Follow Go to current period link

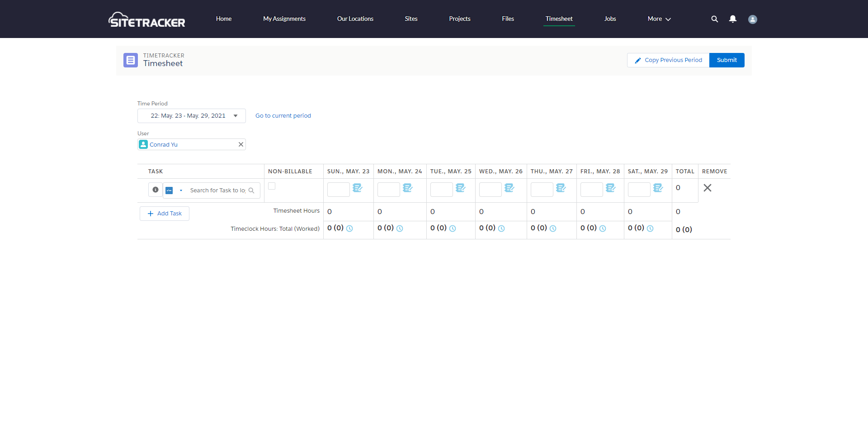[x=283, y=116]
